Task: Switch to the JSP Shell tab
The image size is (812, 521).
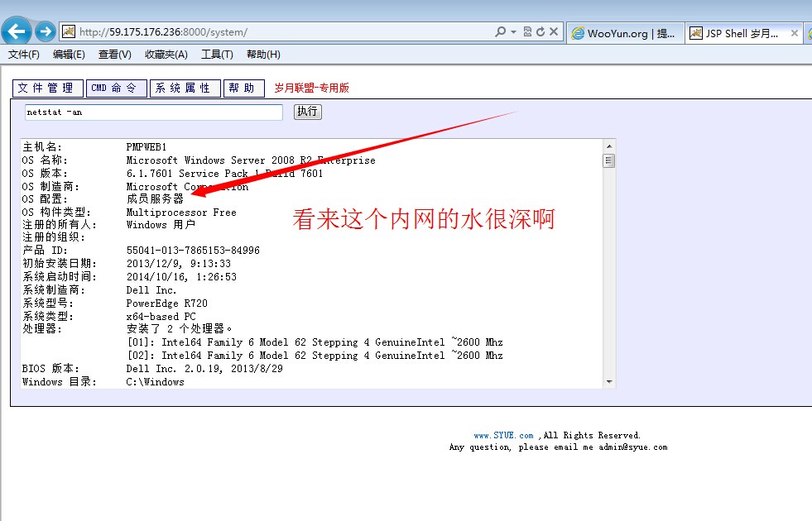Action: 743,34
